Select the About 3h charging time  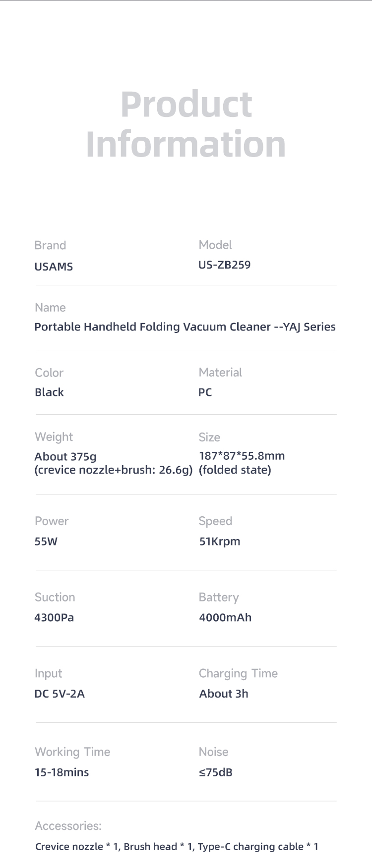[x=224, y=694]
